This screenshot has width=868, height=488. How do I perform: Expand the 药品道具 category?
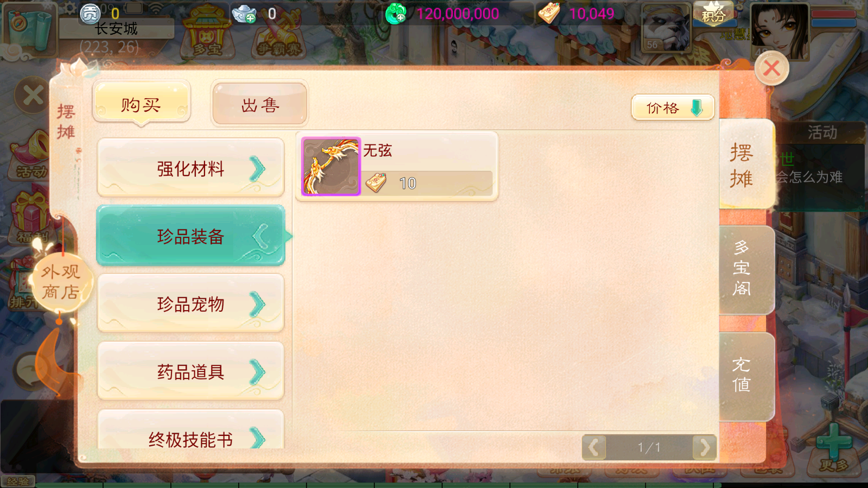190,371
